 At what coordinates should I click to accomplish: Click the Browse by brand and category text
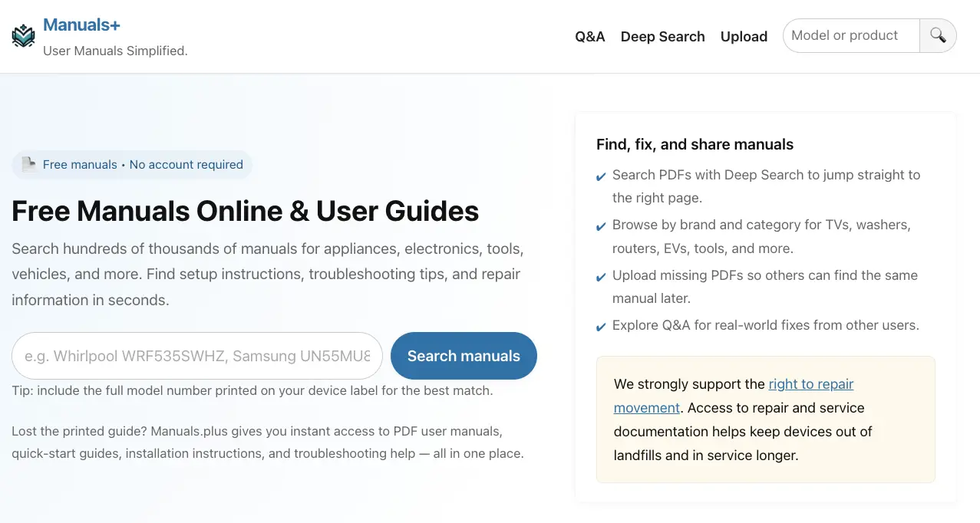pos(761,237)
